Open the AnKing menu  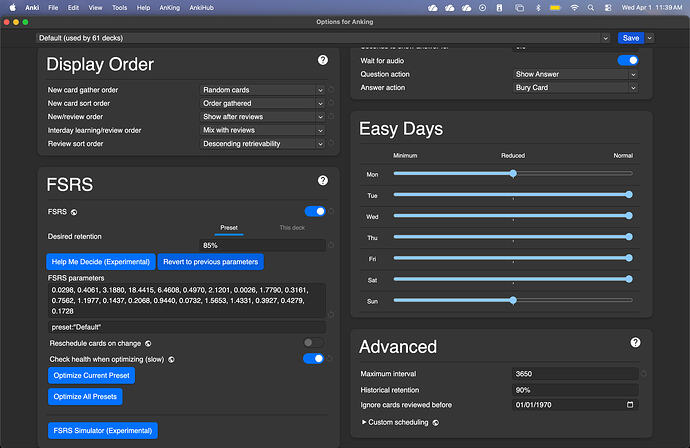[x=169, y=7]
